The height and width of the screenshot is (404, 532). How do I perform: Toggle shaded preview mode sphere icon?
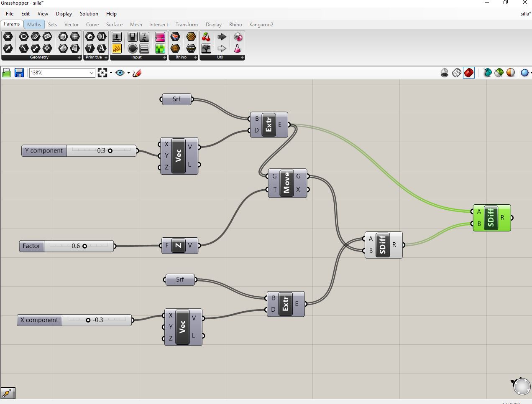click(511, 73)
